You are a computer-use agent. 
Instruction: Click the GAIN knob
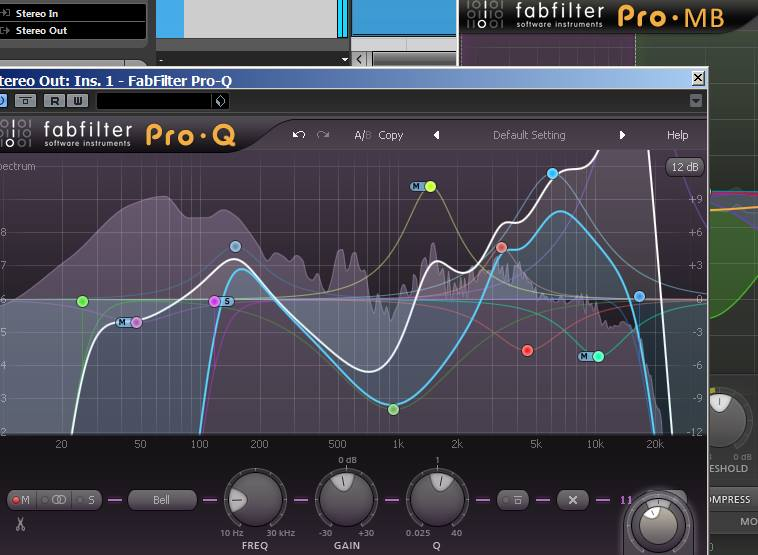346,499
